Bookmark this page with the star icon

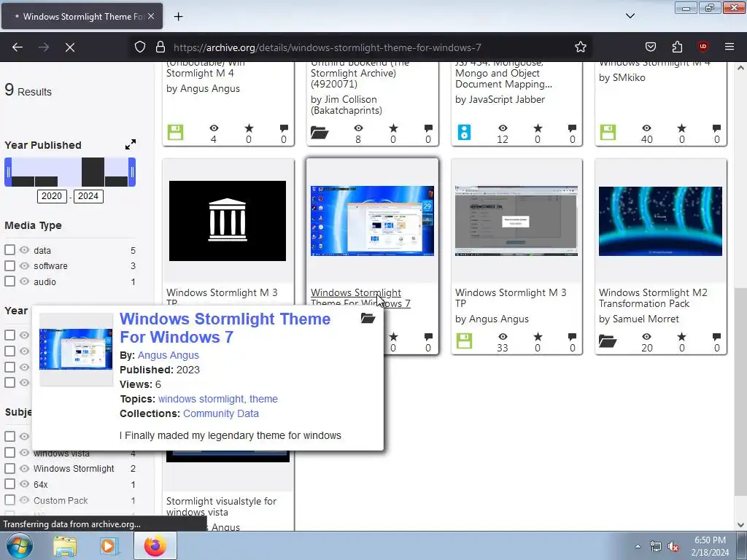[580, 47]
